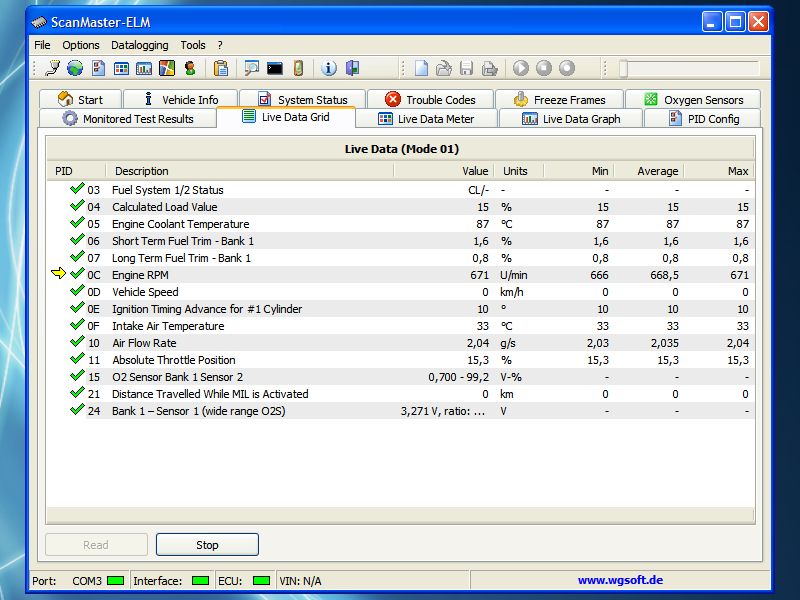Click the connect cable icon in toolbar
The width and height of the screenshot is (800, 600).
[54, 68]
